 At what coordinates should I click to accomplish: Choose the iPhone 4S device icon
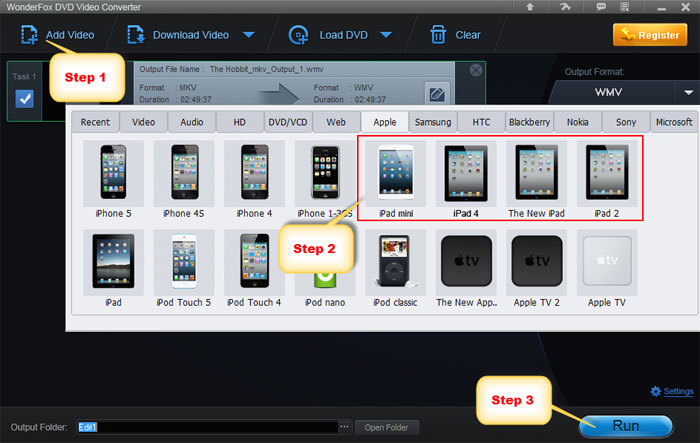(x=184, y=173)
